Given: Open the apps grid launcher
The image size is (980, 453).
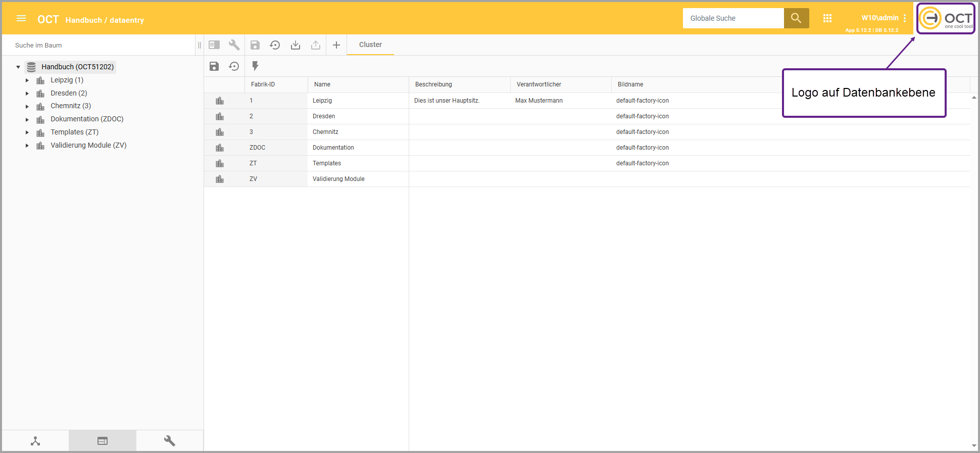Looking at the screenshot, I should [x=827, y=19].
